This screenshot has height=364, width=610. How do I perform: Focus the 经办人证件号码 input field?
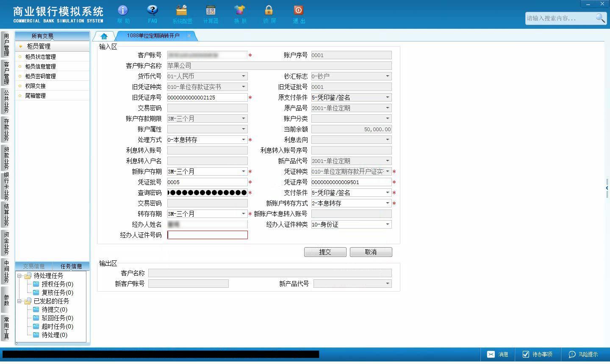[x=208, y=235]
